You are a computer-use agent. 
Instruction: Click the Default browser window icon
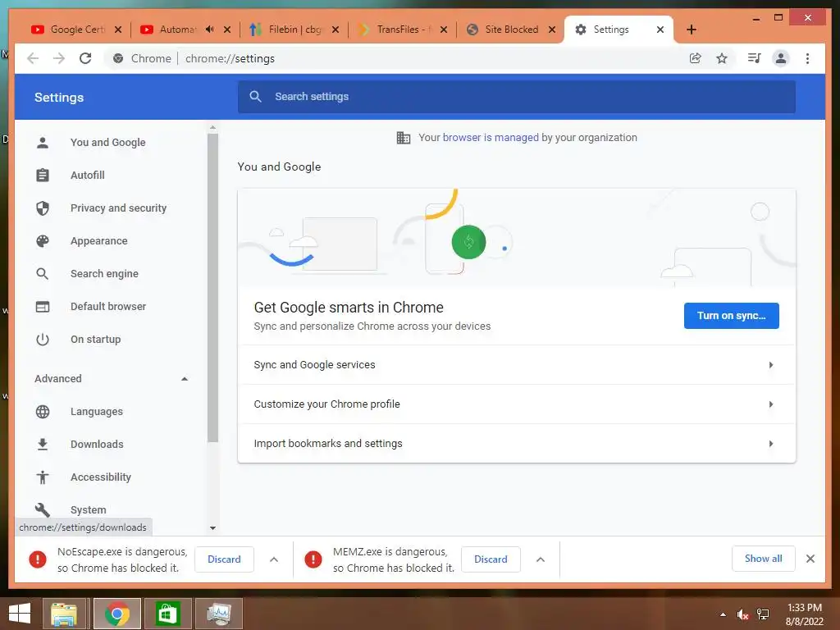click(43, 307)
